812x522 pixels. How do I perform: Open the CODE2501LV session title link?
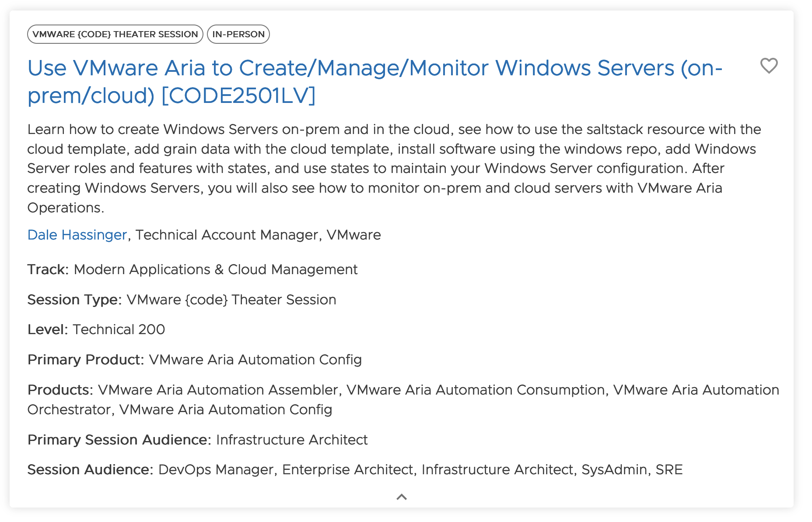click(374, 81)
